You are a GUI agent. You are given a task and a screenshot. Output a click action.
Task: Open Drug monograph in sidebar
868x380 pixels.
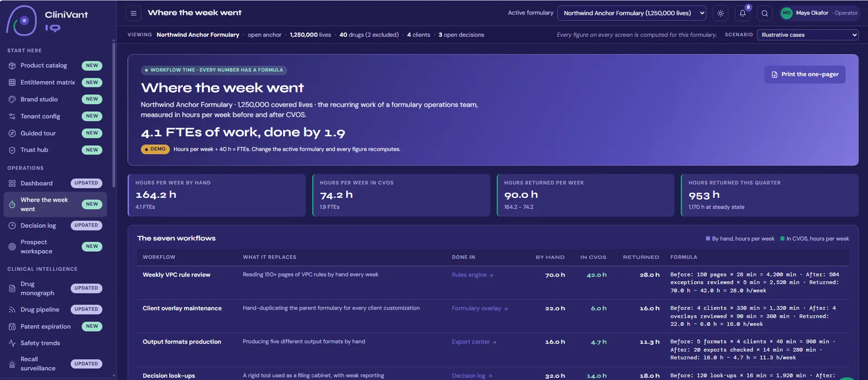55,288
